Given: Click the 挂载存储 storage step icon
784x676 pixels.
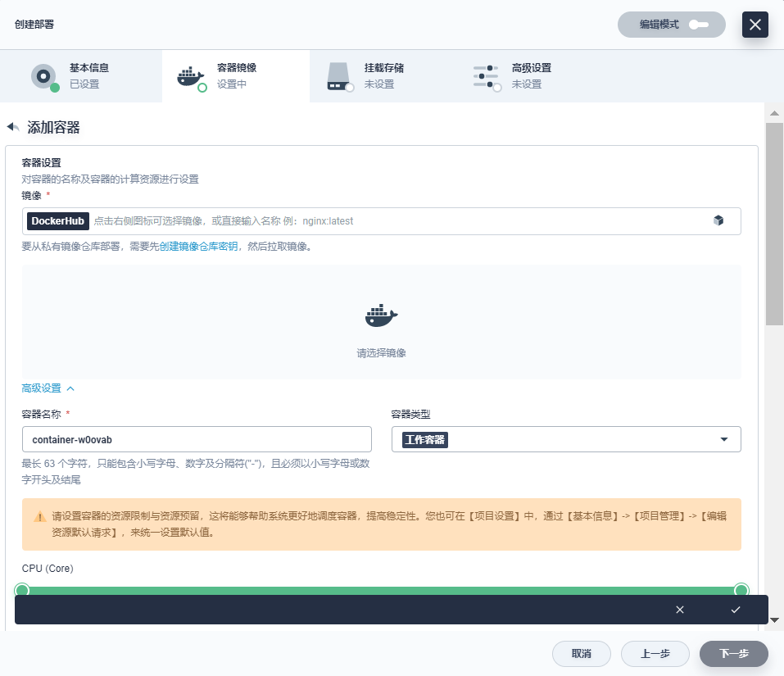Looking at the screenshot, I should click(x=338, y=75).
